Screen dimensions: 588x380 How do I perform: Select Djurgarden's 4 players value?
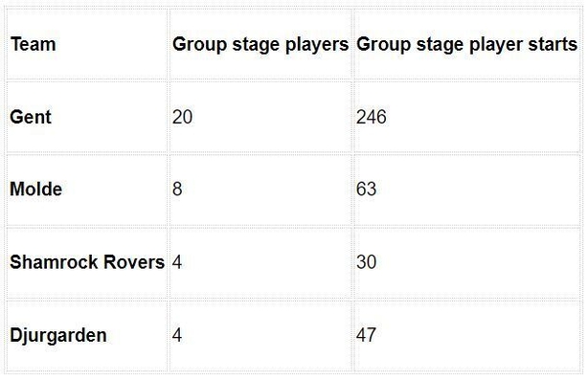[177, 335]
